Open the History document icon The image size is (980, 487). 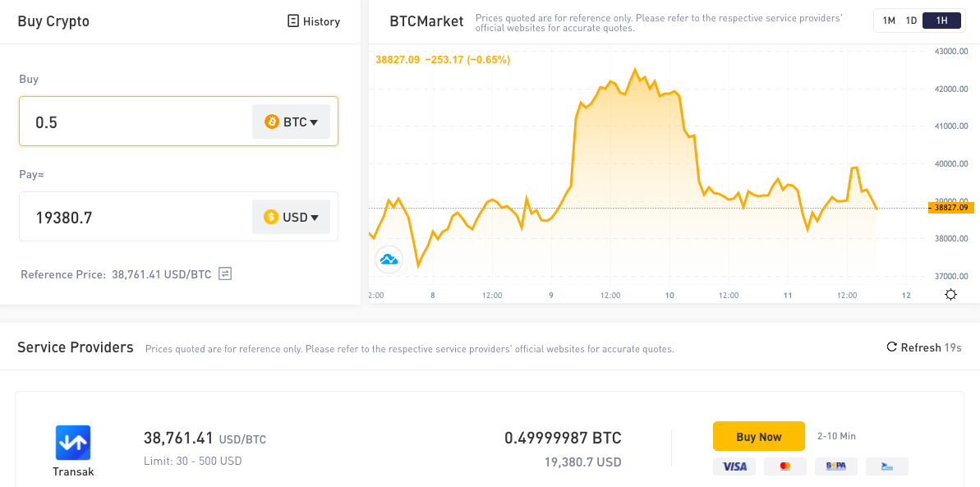(293, 21)
